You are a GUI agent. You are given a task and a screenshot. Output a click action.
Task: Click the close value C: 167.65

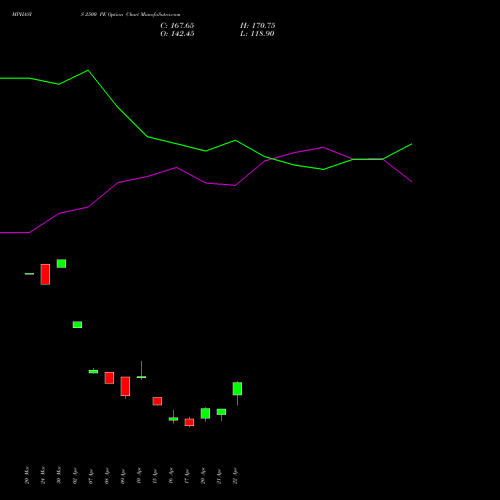pyautogui.click(x=177, y=26)
